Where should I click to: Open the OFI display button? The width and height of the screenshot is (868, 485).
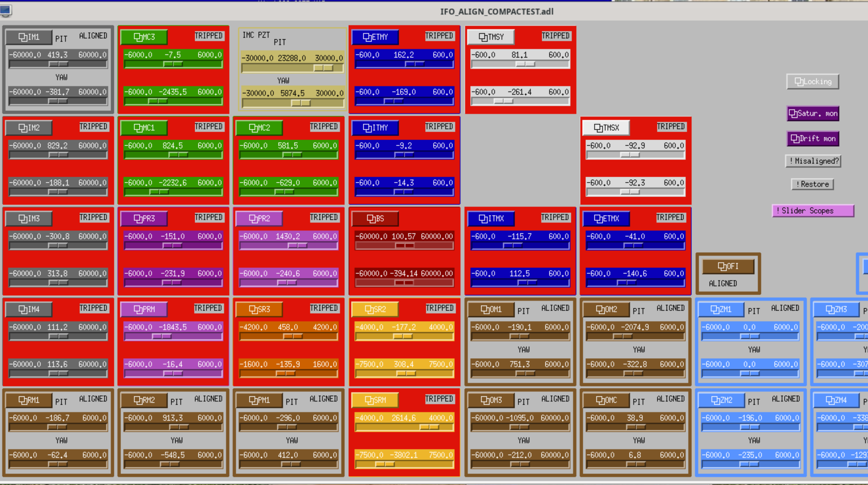tap(728, 266)
